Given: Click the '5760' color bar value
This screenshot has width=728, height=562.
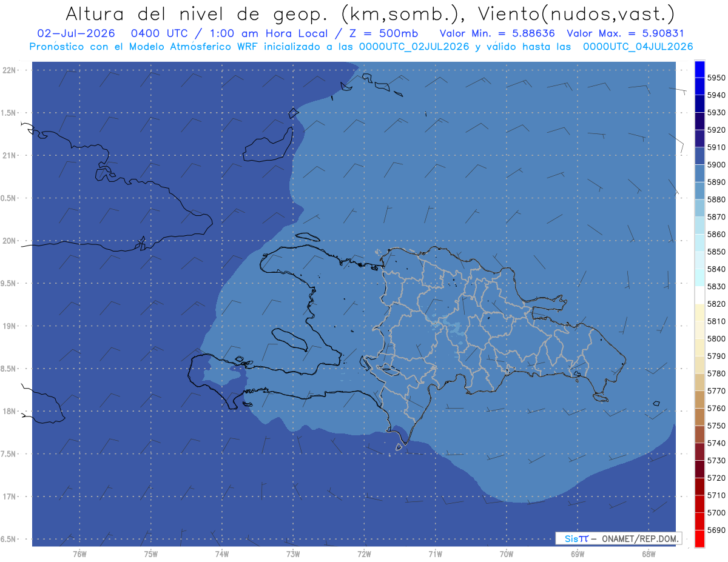Looking at the screenshot, I should (x=716, y=408).
